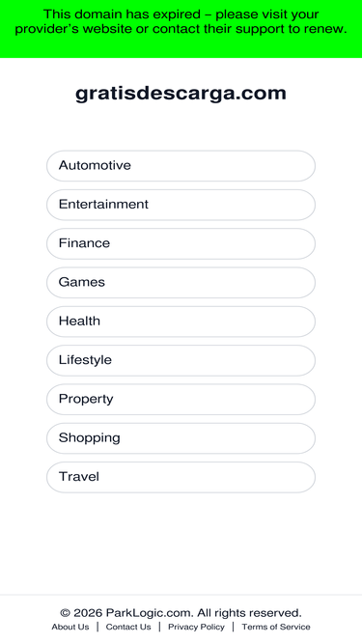Open the Contact Us footer link

(128, 627)
